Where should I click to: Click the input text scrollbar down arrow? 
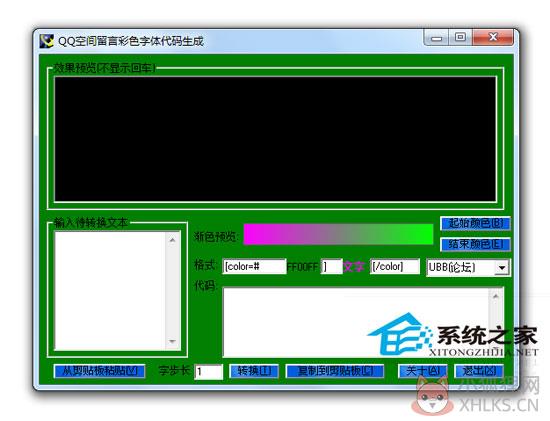tap(172, 341)
